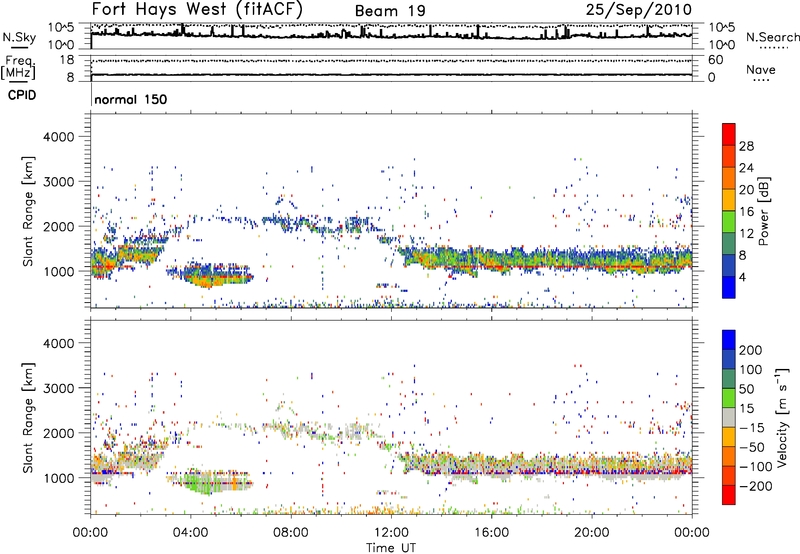Click the frequency trace panel
This screenshot has width=800, height=554.
(391, 68)
